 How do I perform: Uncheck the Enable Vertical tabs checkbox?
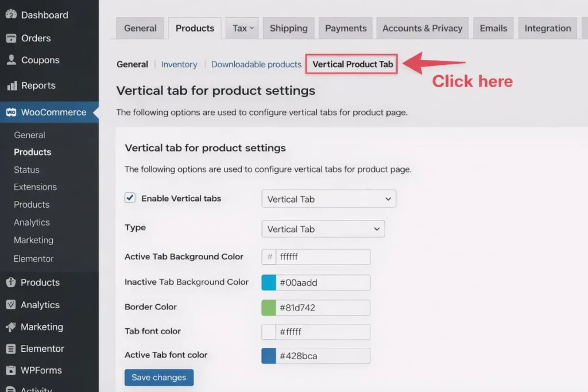click(x=130, y=198)
